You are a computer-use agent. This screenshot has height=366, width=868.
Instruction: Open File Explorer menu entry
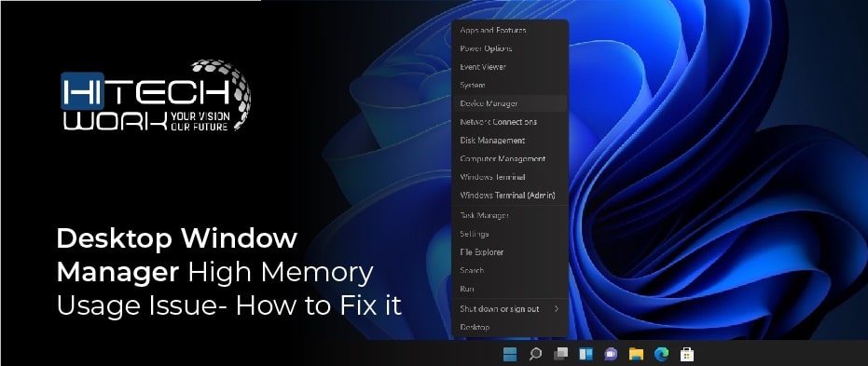(x=510, y=252)
